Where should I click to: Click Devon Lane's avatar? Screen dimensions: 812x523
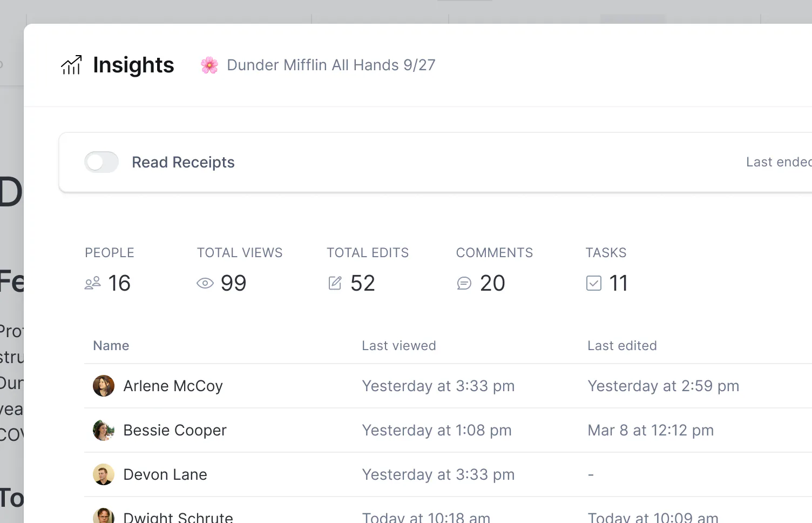click(104, 474)
